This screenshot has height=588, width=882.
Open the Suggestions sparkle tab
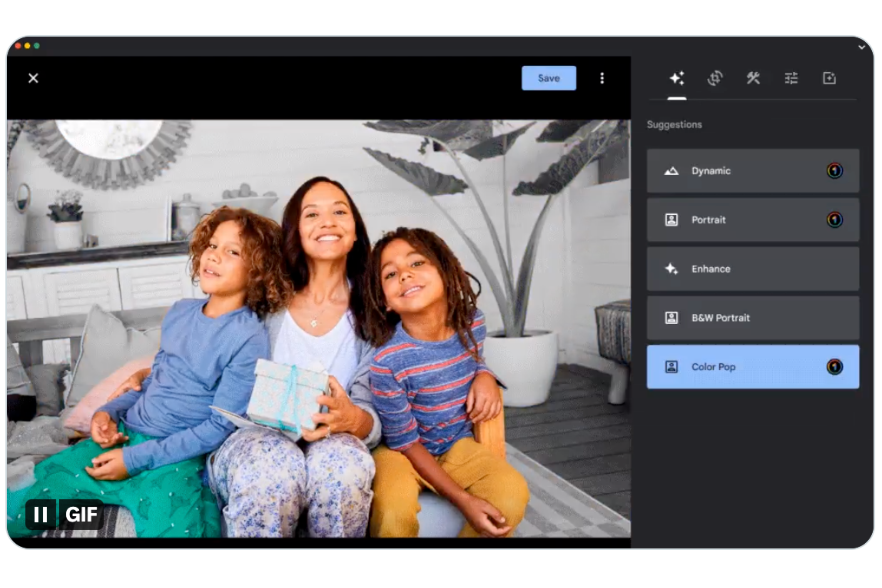[x=677, y=78]
